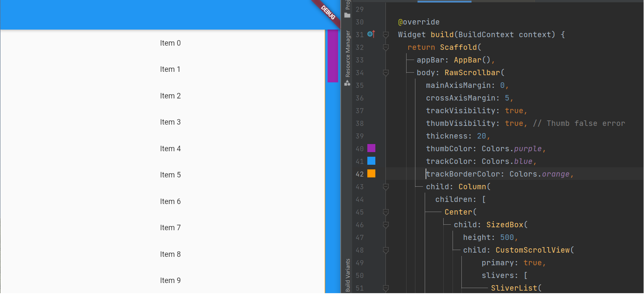Click the blue trackColor gutter swatch
Screen dimensions: 644x294
[x=371, y=161]
